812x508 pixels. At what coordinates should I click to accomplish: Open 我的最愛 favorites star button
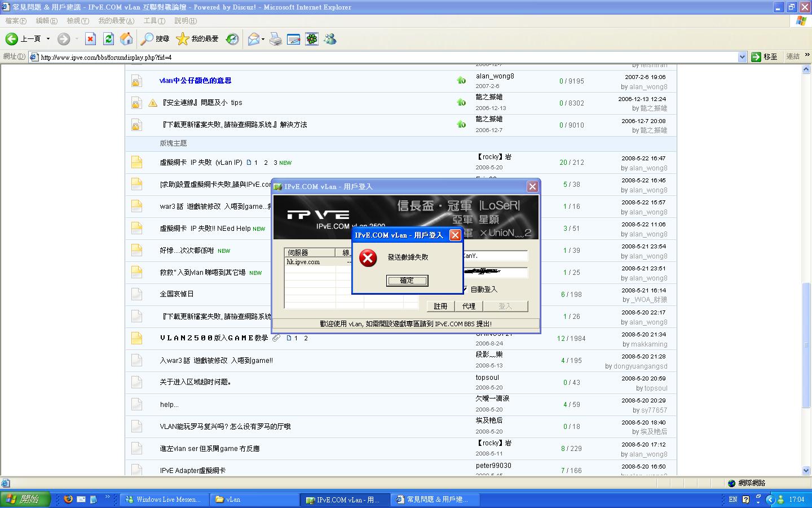197,39
